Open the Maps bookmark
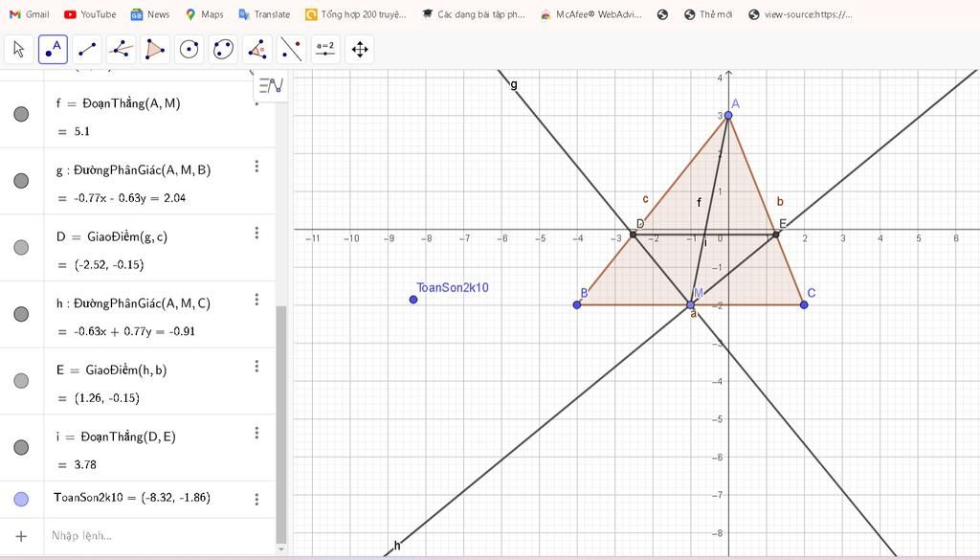The height and width of the screenshot is (560, 980). tap(205, 14)
